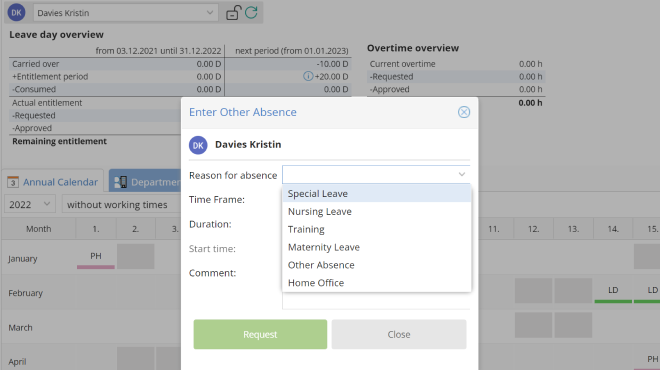Open the Davies Kristin employee dropdown
660x370 pixels.
click(125, 13)
